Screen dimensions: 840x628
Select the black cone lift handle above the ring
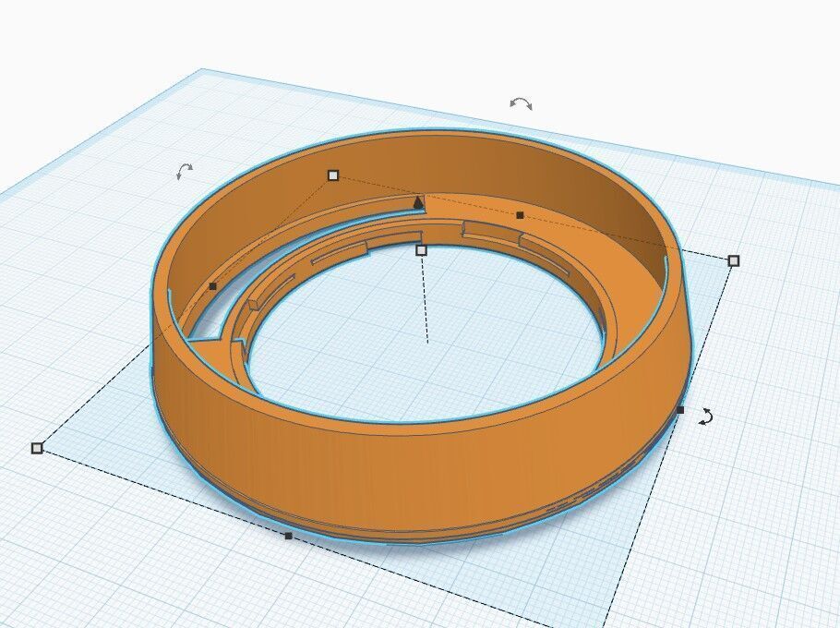[x=418, y=202]
